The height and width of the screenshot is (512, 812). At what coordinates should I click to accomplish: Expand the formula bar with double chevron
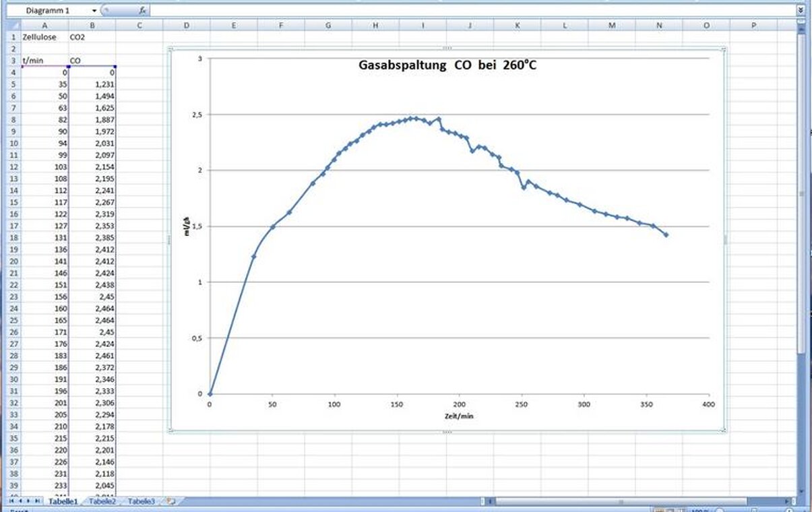click(x=801, y=11)
